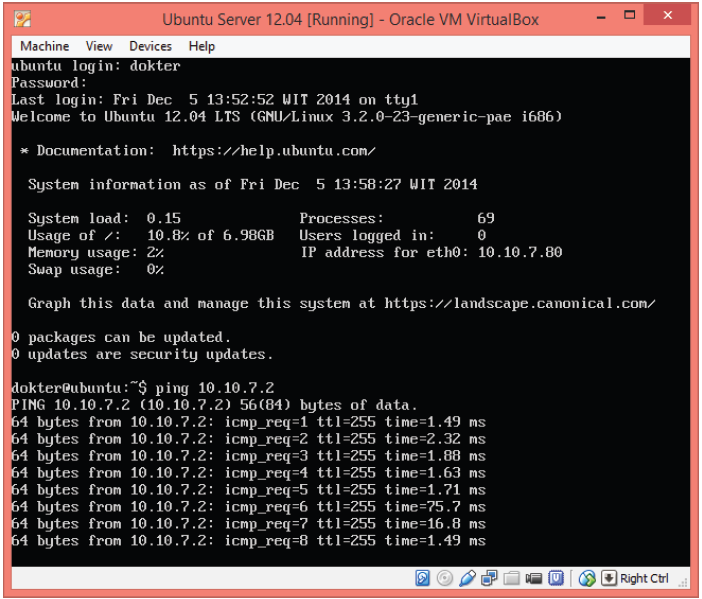Click '0 packages can be updated.' line

click(x=121, y=337)
